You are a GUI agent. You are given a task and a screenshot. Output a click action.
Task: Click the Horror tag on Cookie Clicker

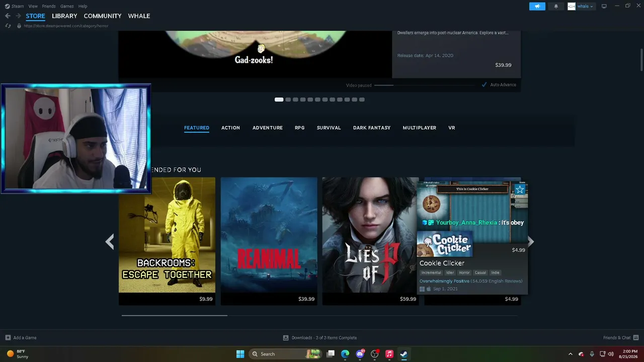[464, 273]
